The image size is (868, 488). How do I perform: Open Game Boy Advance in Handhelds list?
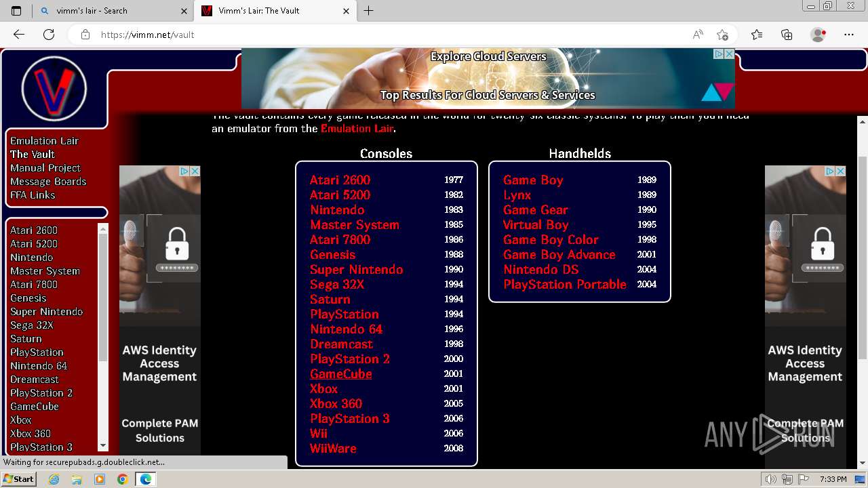click(559, 255)
